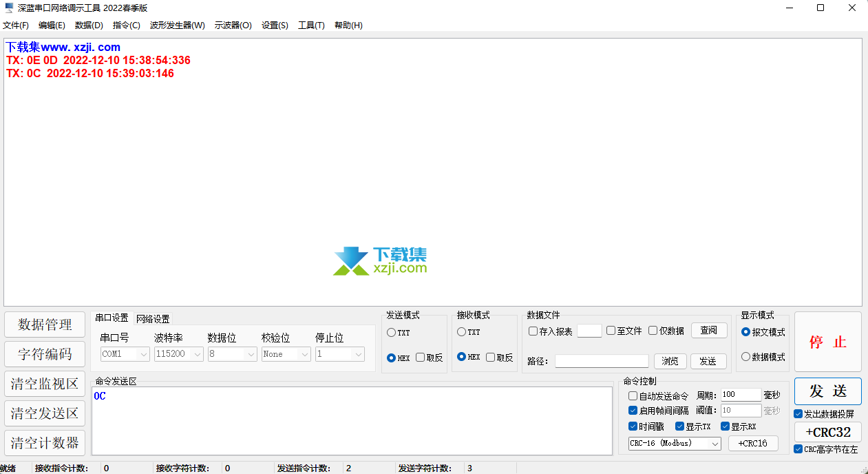
Task: Click the 清空计数器 button
Action: pyautogui.click(x=45, y=443)
